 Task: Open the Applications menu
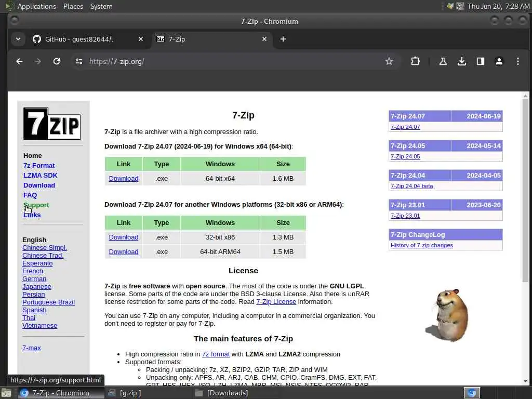coord(37,6)
